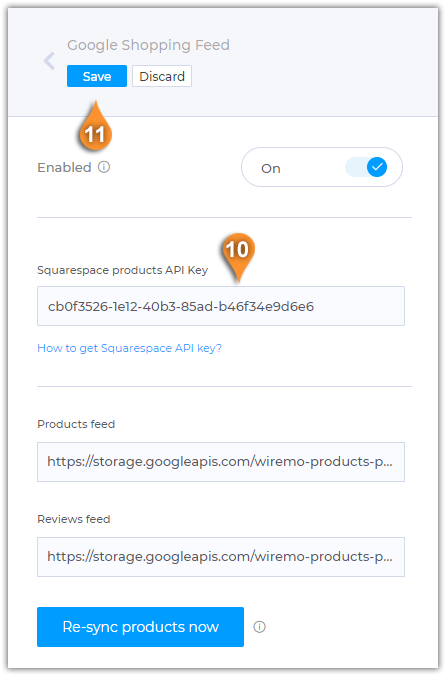Save the Google Shopping Feed settings
Screen dimensions: 448x676
coord(97,76)
